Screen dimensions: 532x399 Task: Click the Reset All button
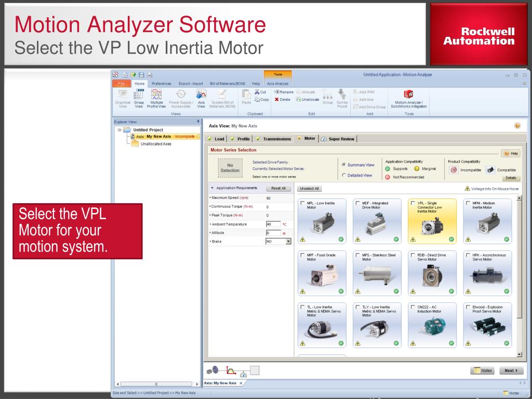[x=278, y=188]
